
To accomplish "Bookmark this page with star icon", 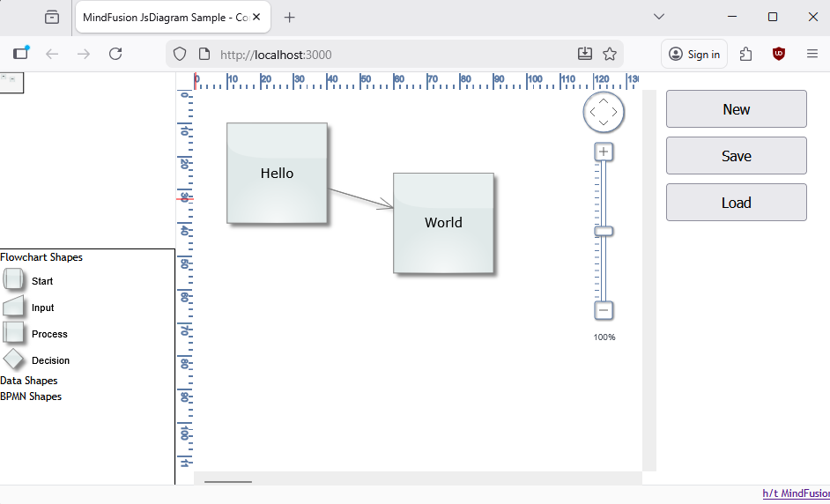I will 610,54.
